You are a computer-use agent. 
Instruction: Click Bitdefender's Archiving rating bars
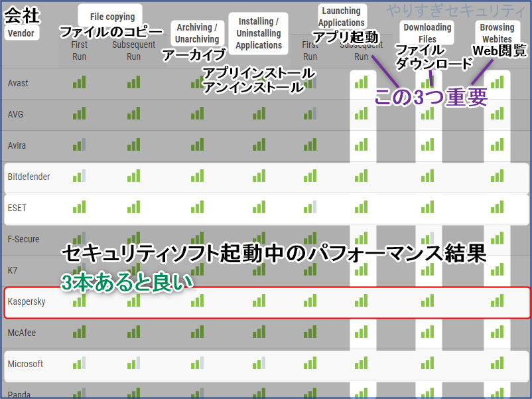coord(197,176)
